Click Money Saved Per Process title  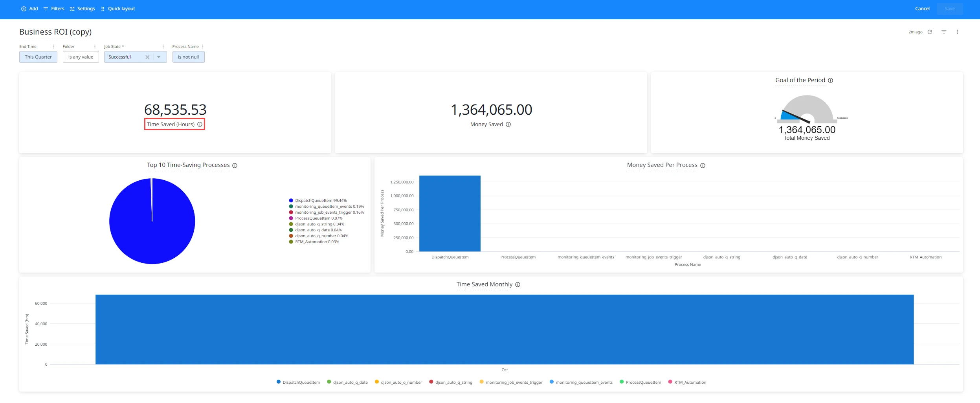click(662, 165)
